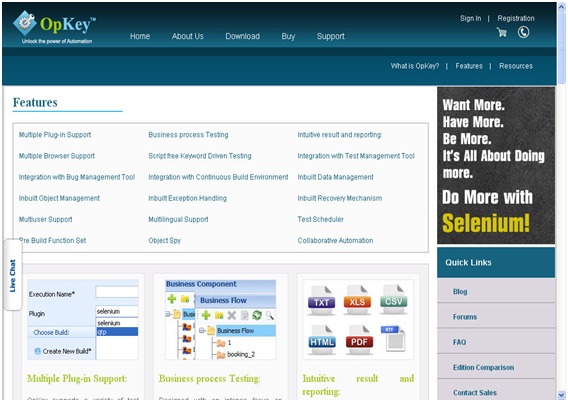The height and width of the screenshot is (402, 568).
Task: Open Collaborative Automation link
Action: [x=335, y=240]
